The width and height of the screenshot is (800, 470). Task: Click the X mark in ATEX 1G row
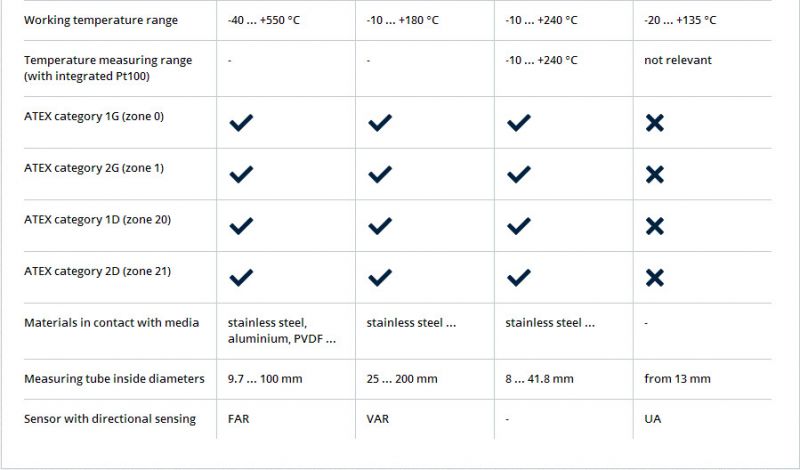655,123
